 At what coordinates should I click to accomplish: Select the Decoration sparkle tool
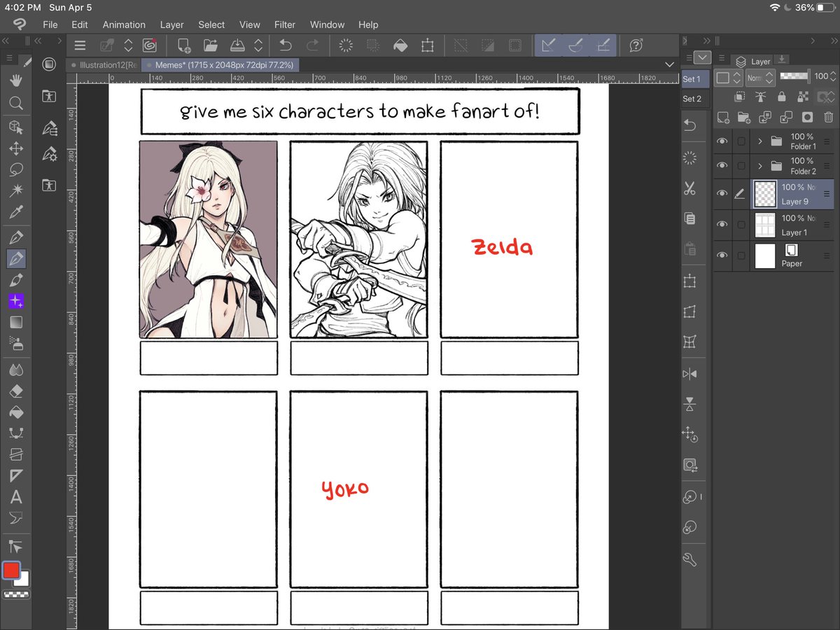pos(15,302)
